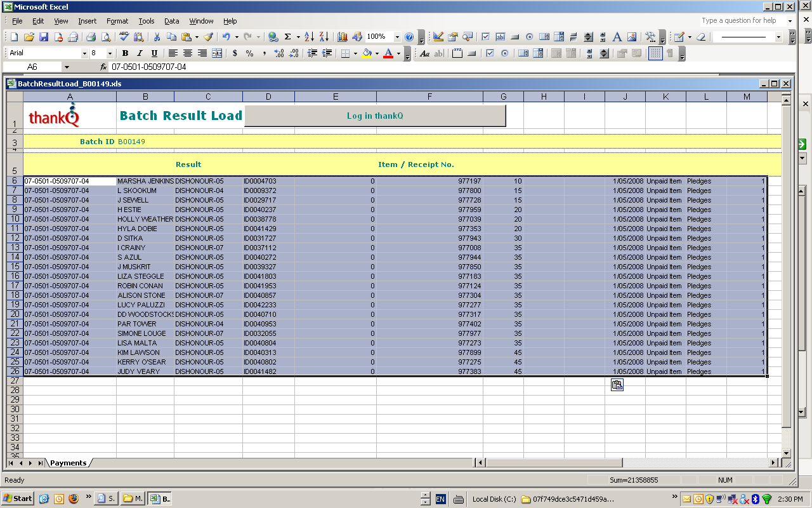Click the Log in thankQ button
This screenshot has width=812, height=508.
click(x=375, y=116)
